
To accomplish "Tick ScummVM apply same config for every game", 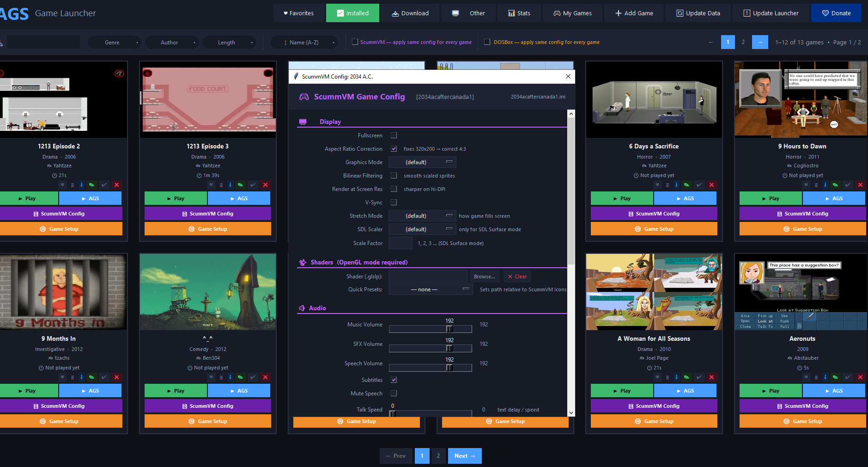I will [x=355, y=42].
